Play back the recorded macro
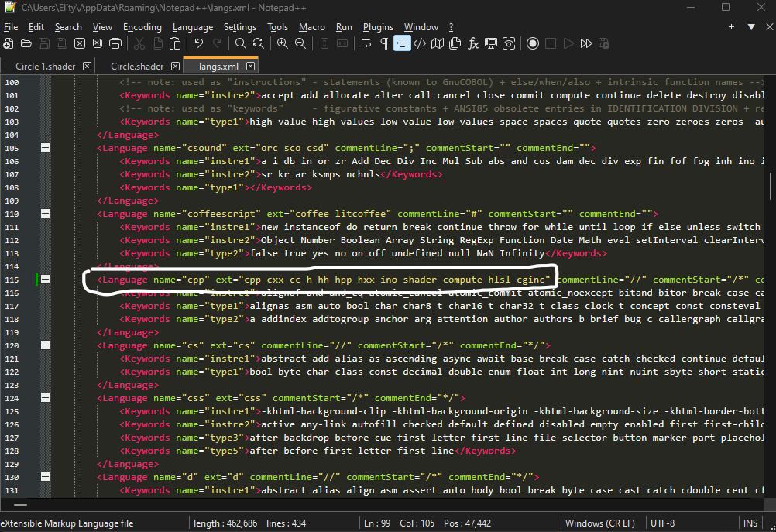This screenshot has height=532, width=776. [568, 43]
